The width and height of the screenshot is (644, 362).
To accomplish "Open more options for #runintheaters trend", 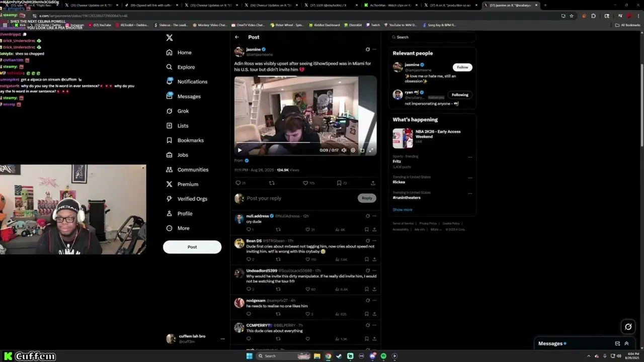I will click(x=470, y=193).
